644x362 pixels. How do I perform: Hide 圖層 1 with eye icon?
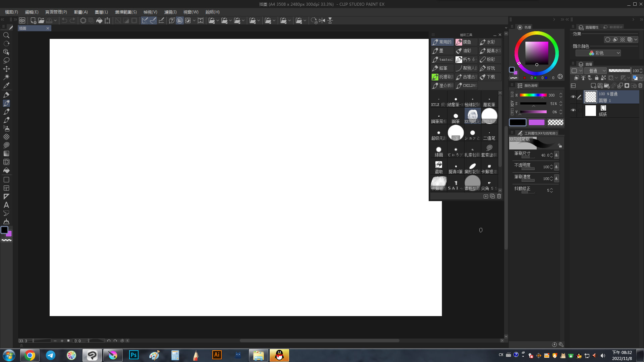click(573, 97)
